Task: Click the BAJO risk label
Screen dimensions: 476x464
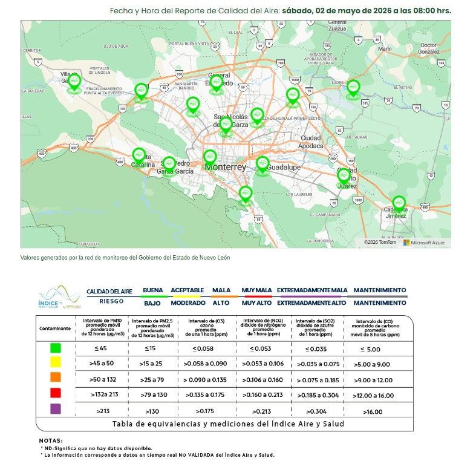Action: 152,303
